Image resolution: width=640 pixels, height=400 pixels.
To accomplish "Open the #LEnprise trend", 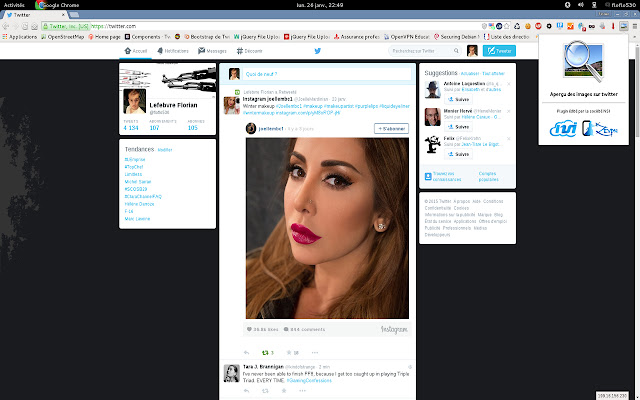I will 135,160.
